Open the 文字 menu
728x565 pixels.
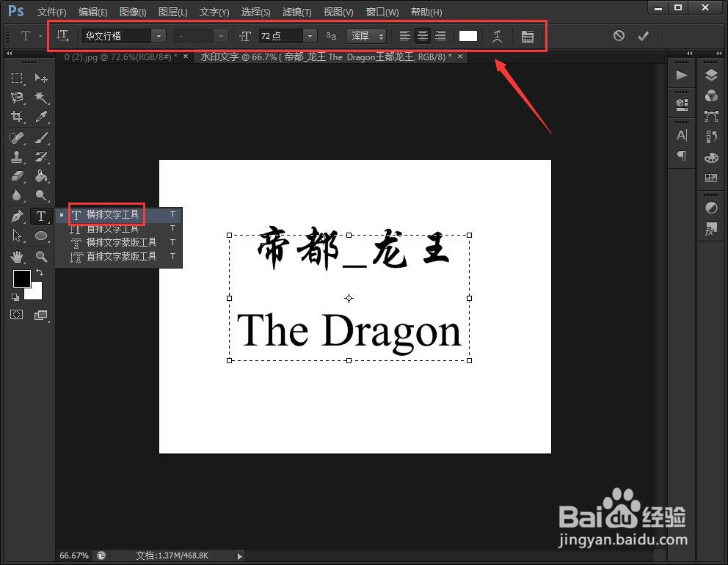(214, 12)
